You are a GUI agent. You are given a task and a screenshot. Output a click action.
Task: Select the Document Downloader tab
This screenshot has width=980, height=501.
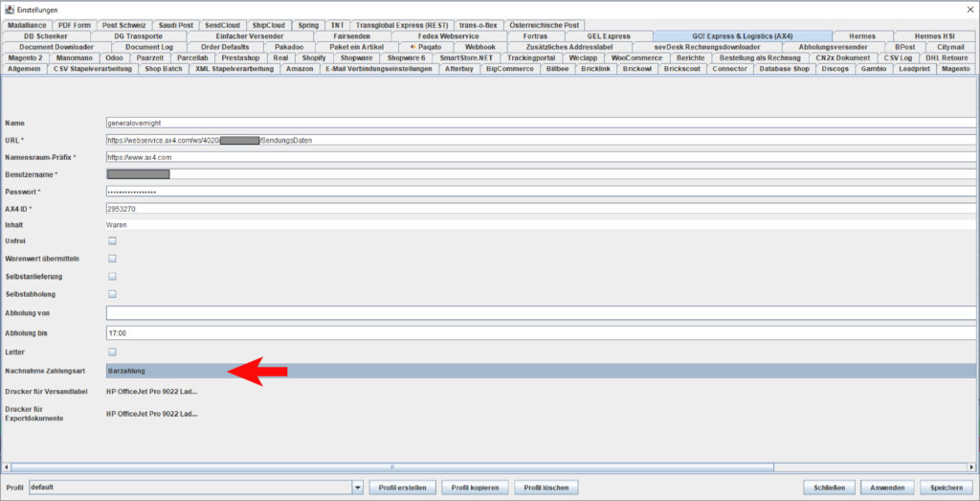point(56,47)
